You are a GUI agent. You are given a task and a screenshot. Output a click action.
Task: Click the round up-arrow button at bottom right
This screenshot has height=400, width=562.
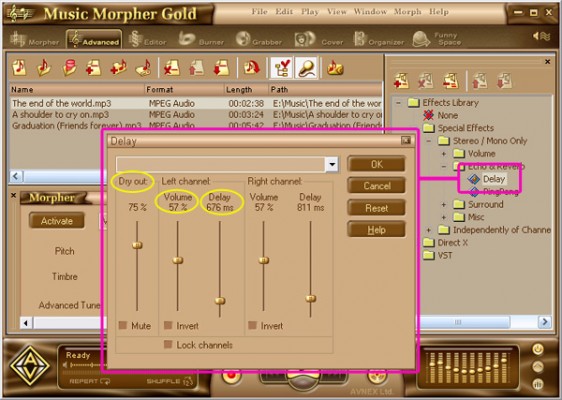(538, 366)
